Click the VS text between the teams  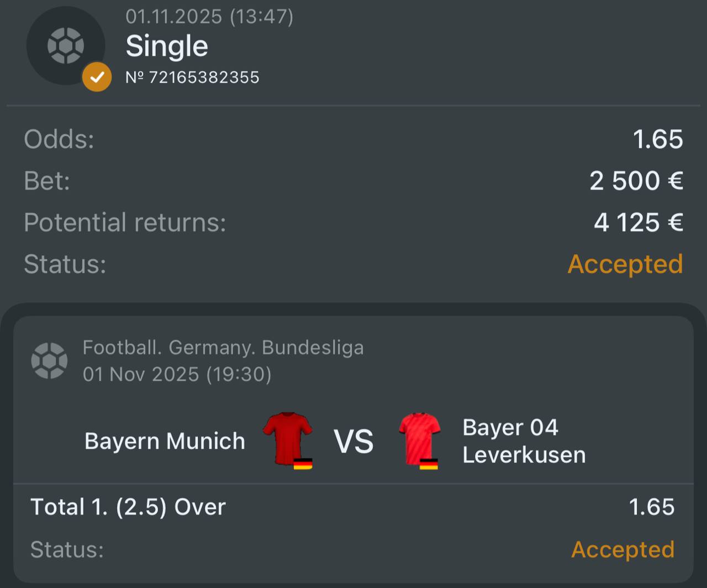353,442
